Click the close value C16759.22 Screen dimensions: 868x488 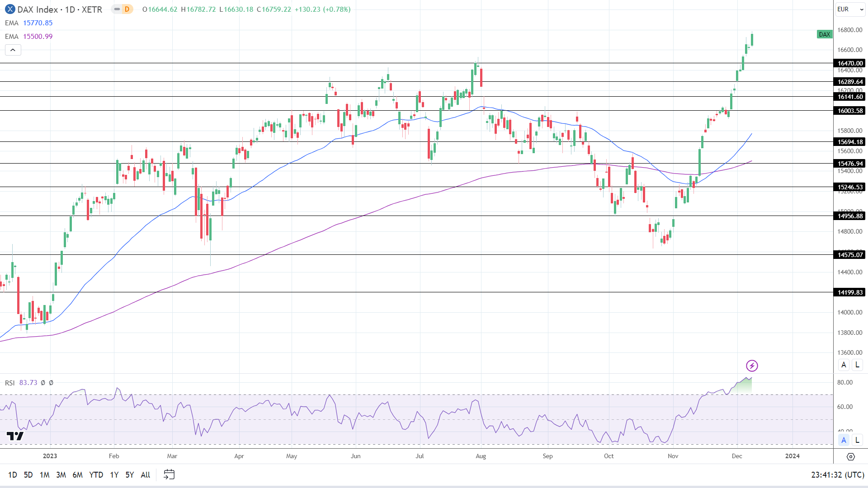[x=274, y=9]
